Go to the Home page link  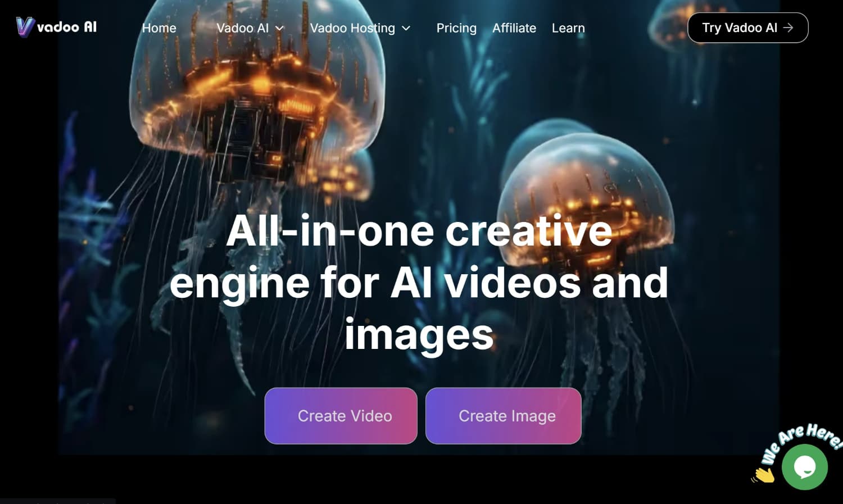click(159, 28)
